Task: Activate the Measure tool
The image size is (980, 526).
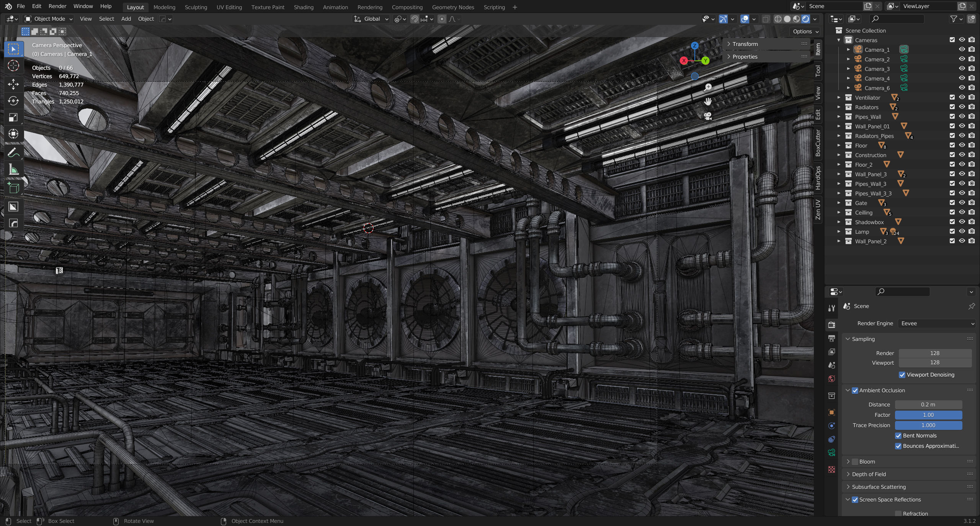Action: coord(13,170)
